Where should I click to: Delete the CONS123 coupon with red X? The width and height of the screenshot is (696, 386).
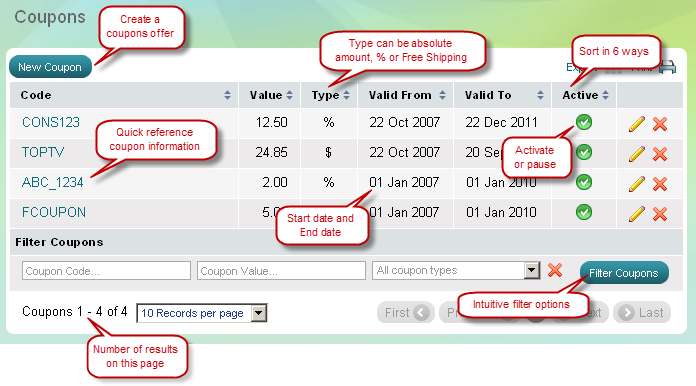pyautogui.click(x=660, y=124)
